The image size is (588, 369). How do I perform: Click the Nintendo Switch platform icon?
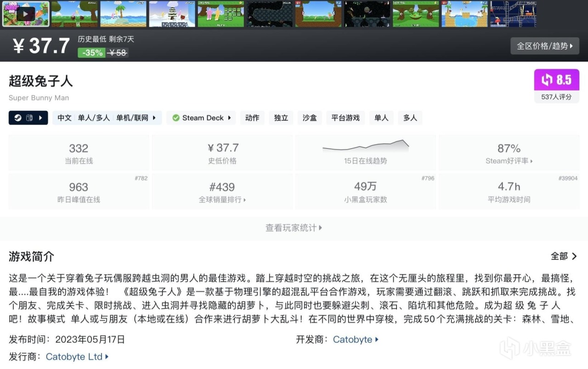tap(28, 118)
